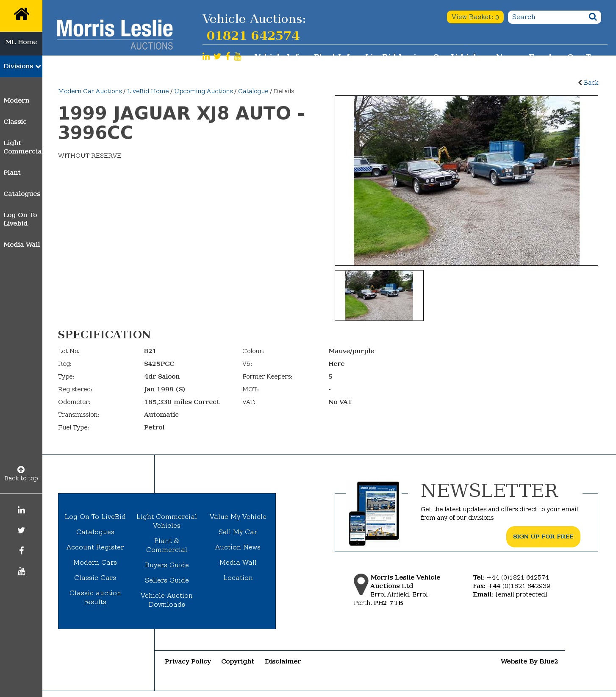616x697 pixels.
Task: Open Upcoming Auctions breadcrumb
Action: (203, 91)
